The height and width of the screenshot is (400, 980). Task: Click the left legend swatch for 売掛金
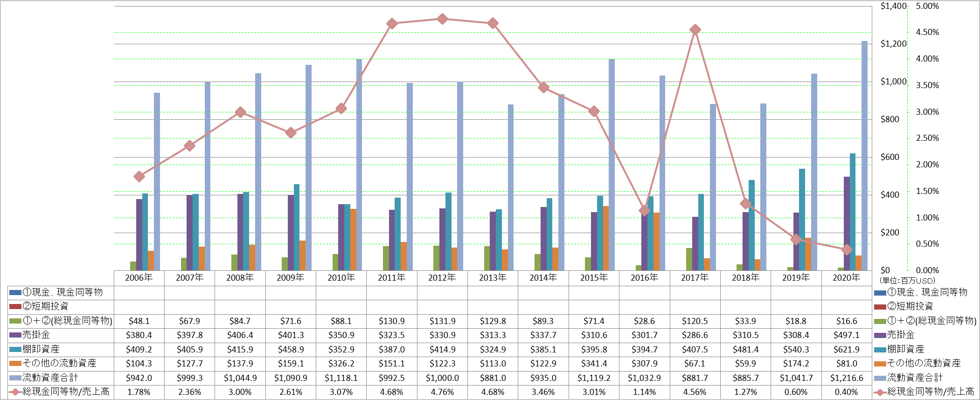[x=15, y=335]
